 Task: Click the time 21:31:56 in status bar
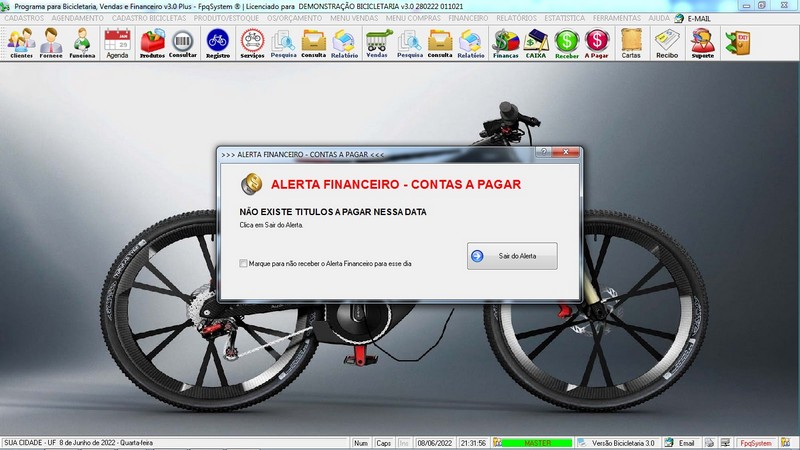(x=473, y=443)
